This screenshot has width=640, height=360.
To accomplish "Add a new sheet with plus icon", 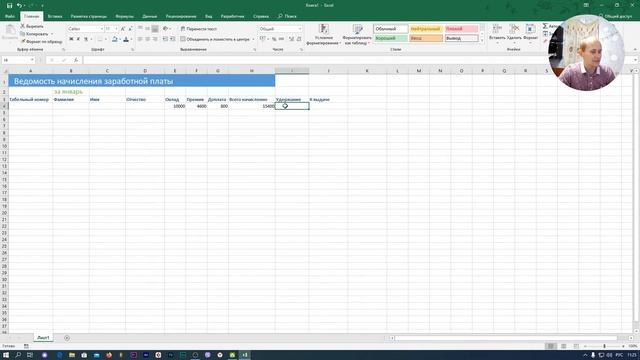I will (x=67, y=338).
